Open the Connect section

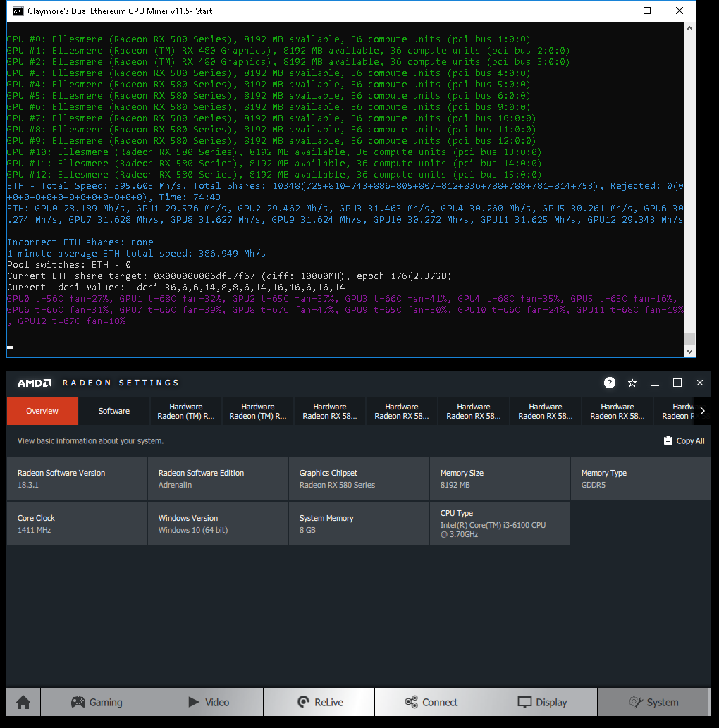click(x=431, y=702)
